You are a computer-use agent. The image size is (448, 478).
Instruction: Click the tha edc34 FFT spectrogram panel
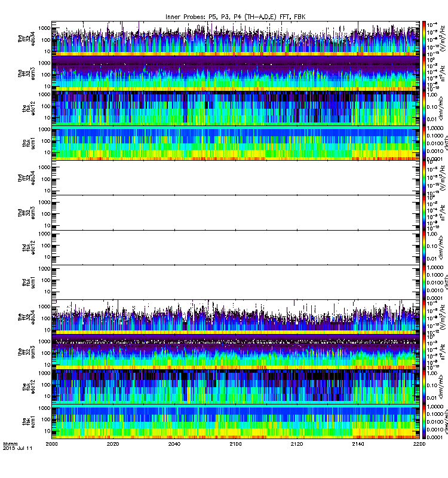pos(235,38)
